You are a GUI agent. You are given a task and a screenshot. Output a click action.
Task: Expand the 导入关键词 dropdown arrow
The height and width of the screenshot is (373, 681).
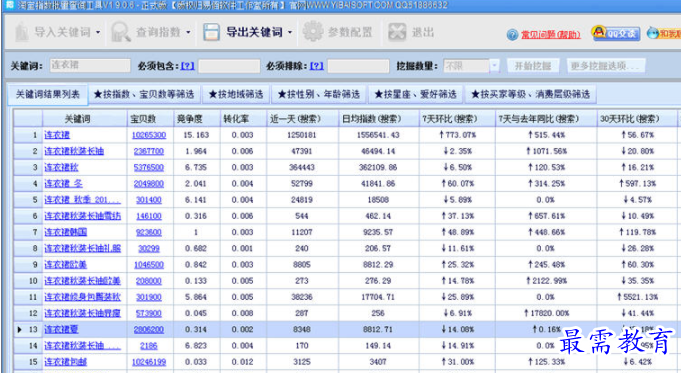(98, 33)
